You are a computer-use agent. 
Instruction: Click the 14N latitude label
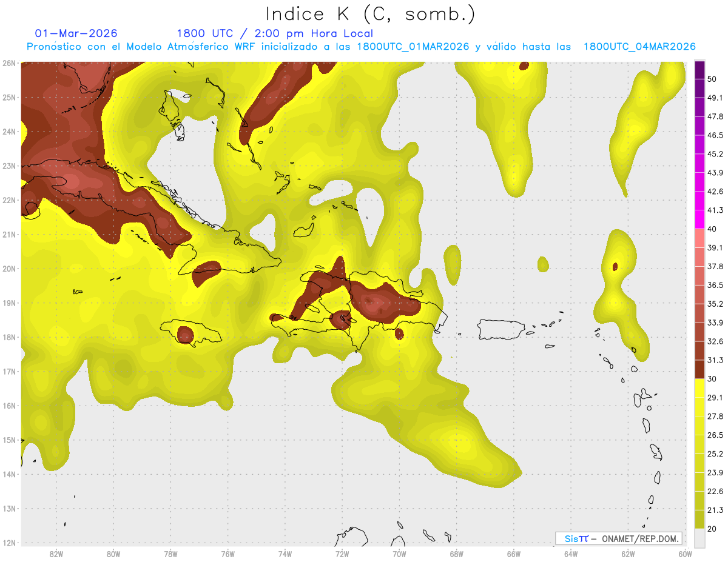[x=9, y=474]
